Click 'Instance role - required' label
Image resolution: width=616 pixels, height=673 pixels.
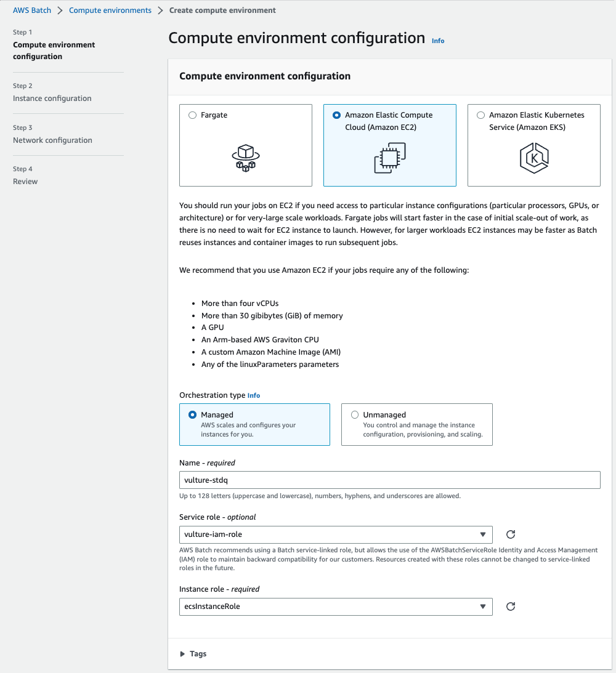tap(219, 589)
